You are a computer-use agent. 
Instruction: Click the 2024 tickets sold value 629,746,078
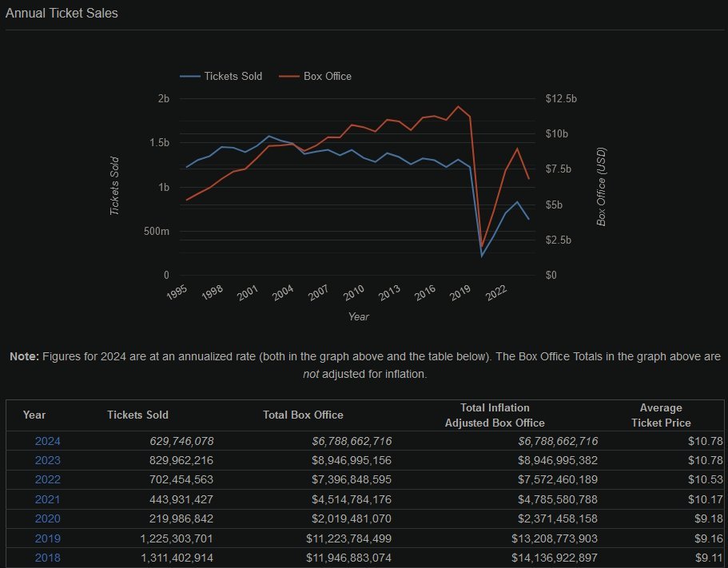(x=181, y=441)
